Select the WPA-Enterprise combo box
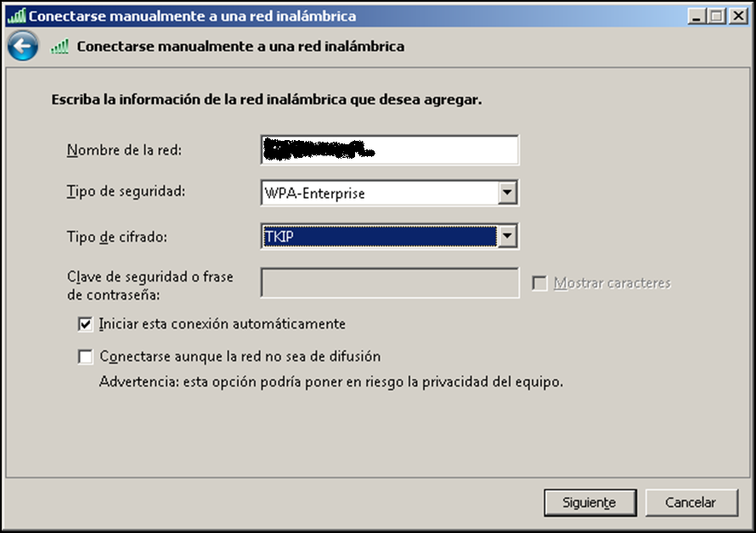This screenshot has width=756, height=533. pos(380,193)
